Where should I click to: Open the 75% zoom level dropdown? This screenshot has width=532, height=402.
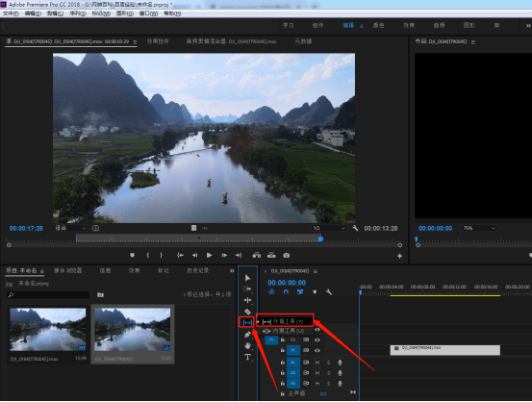[x=479, y=228]
